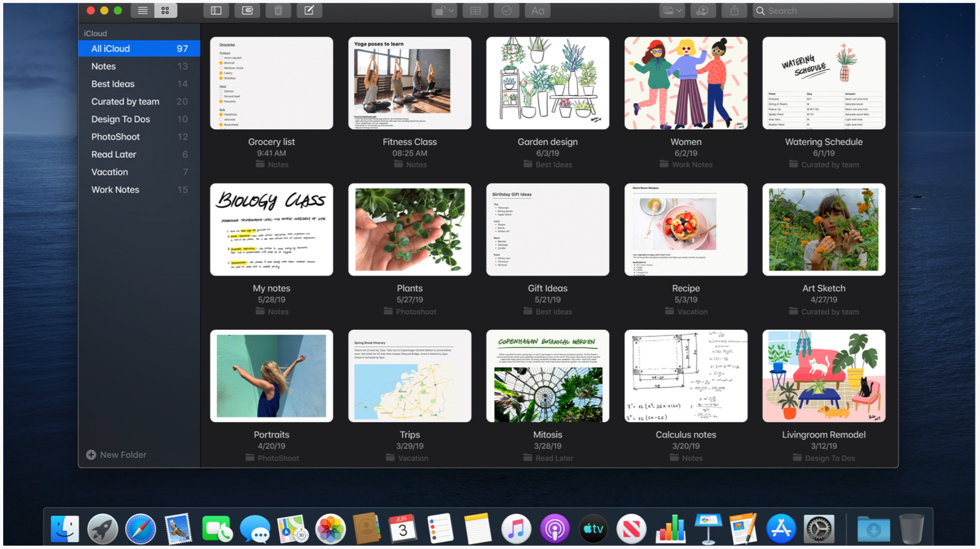980x549 pixels.
Task: Open the media insert dropdown
Action: tap(672, 11)
